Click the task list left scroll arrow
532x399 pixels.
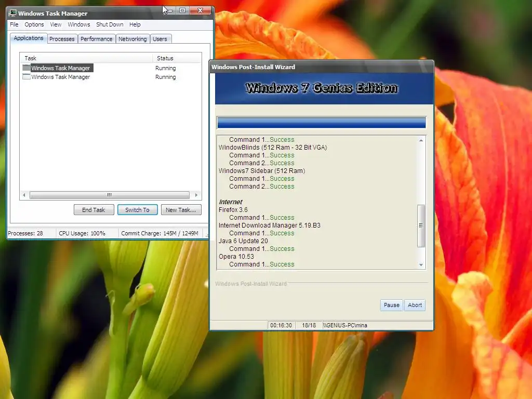click(24, 195)
